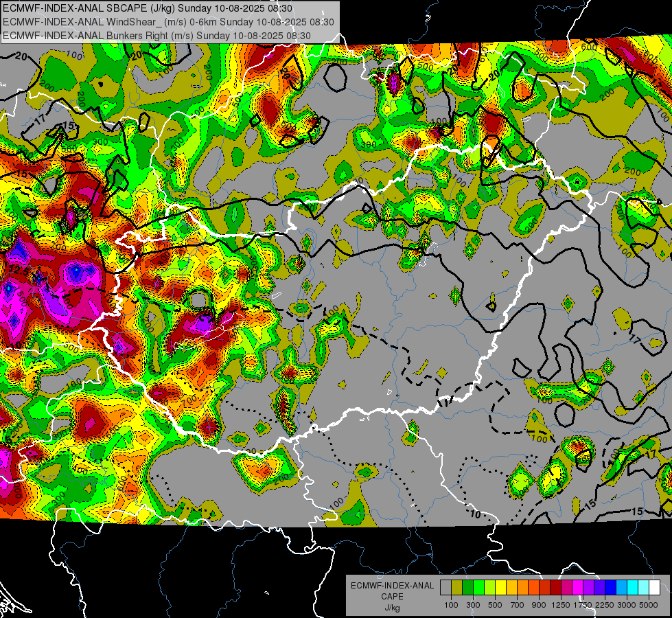Click the pure yellow legend swatch
The height and width of the screenshot is (618, 672).
click(500, 588)
